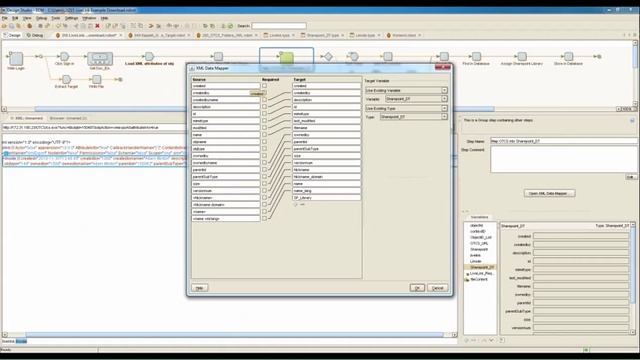Toggle Required checkbox for parentid row

pos(264,169)
